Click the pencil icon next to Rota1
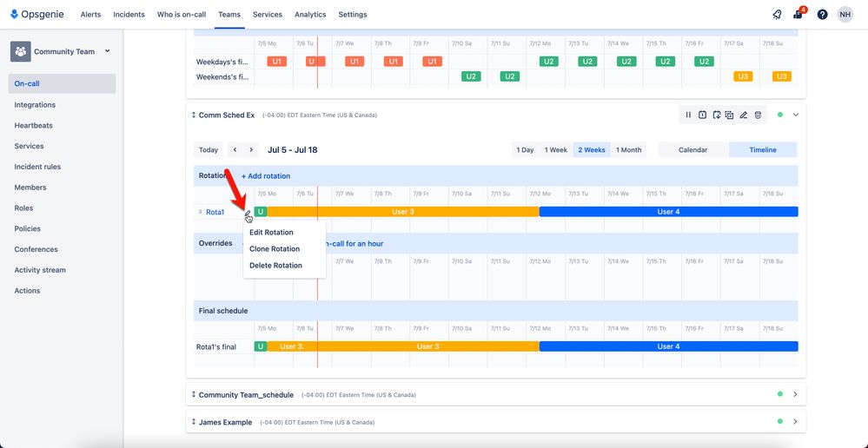The height and width of the screenshot is (448, 868). click(x=248, y=213)
